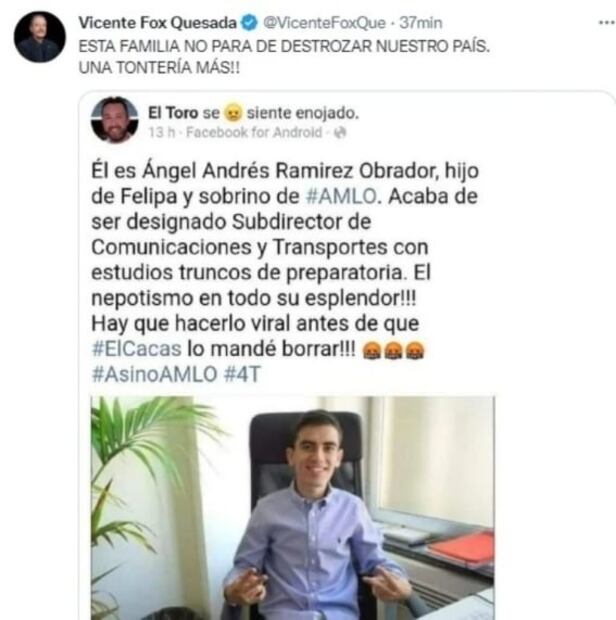The height and width of the screenshot is (620, 616).
Task: Open Vicente Fox's round profile avatar
Action: tap(40, 37)
